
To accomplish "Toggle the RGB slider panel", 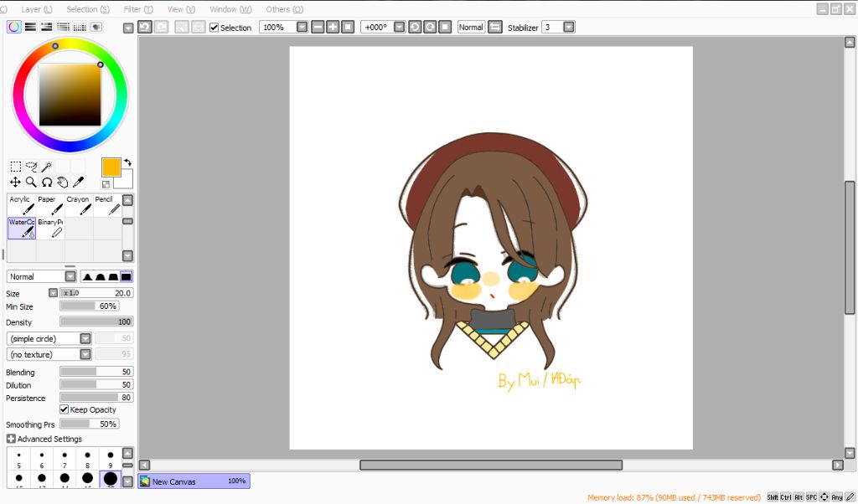I will pos(30,27).
